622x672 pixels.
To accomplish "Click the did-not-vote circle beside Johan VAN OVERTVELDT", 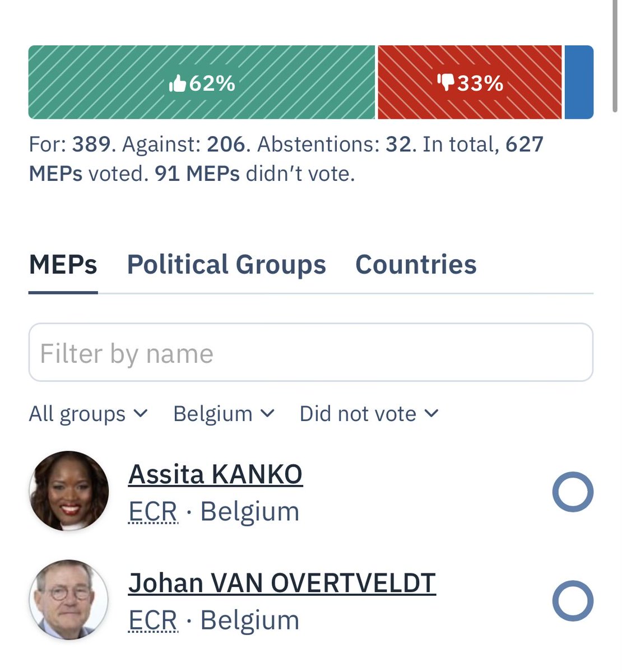I will click(x=573, y=600).
